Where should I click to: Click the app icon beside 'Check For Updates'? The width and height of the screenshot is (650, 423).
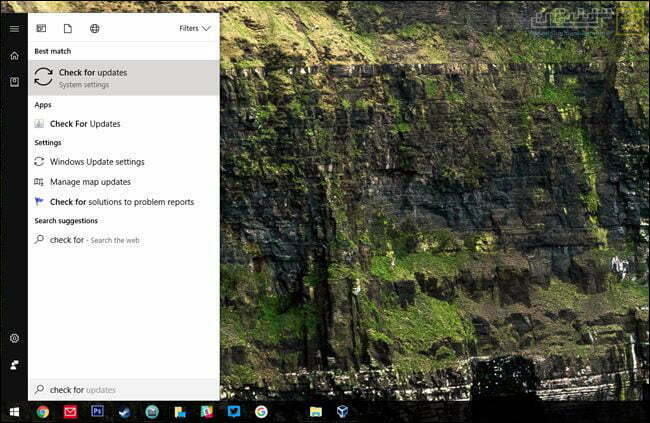click(39, 124)
